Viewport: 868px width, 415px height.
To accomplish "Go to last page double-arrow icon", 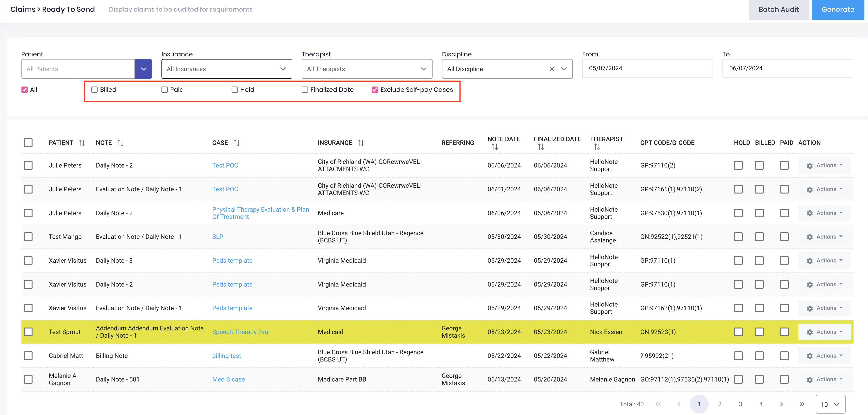I will 802,404.
